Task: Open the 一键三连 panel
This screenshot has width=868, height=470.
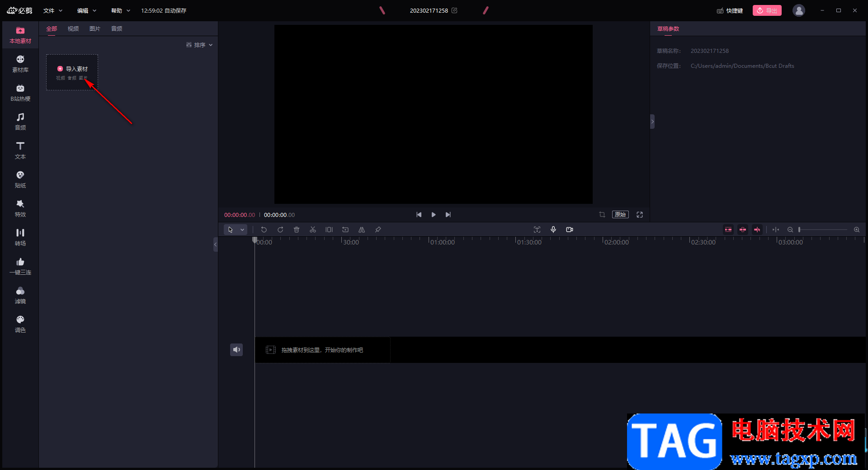Action: pos(20,267)
